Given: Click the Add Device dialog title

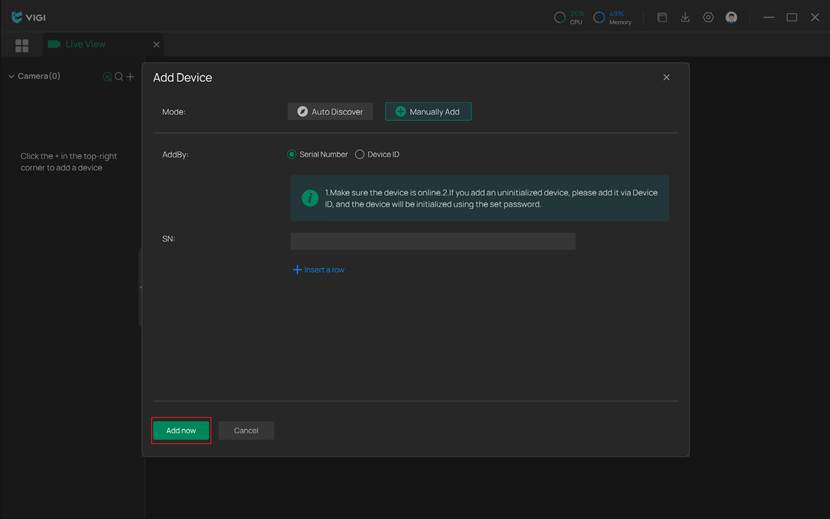Looking at the screenshot, I should (x=183, y=77).
